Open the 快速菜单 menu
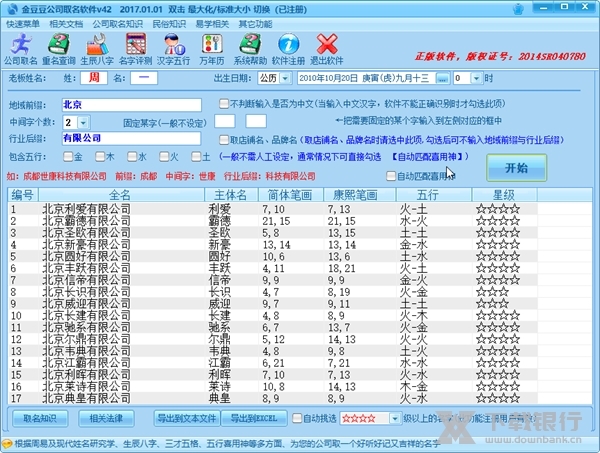600x453 pixels. (23, 24)
